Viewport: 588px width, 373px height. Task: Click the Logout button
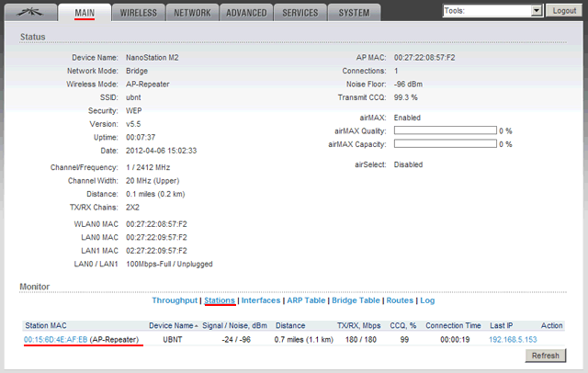point(564,10)
